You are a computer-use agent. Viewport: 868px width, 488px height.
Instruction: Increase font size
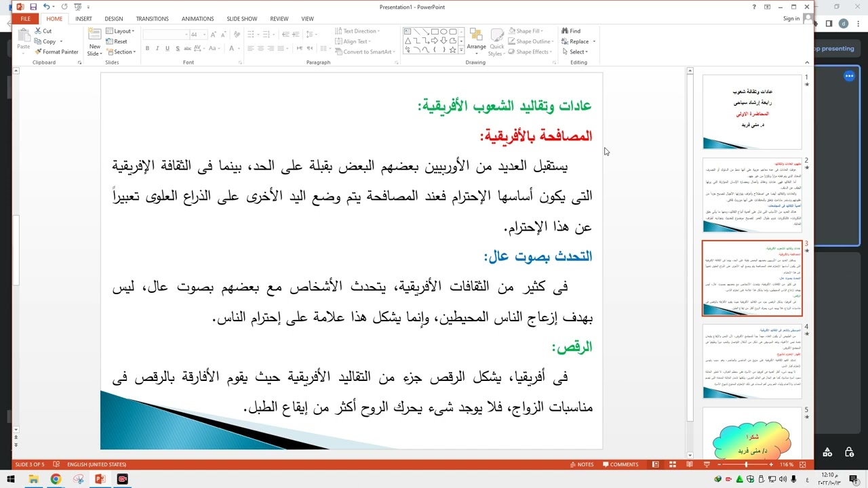click(x=213, y=34)
